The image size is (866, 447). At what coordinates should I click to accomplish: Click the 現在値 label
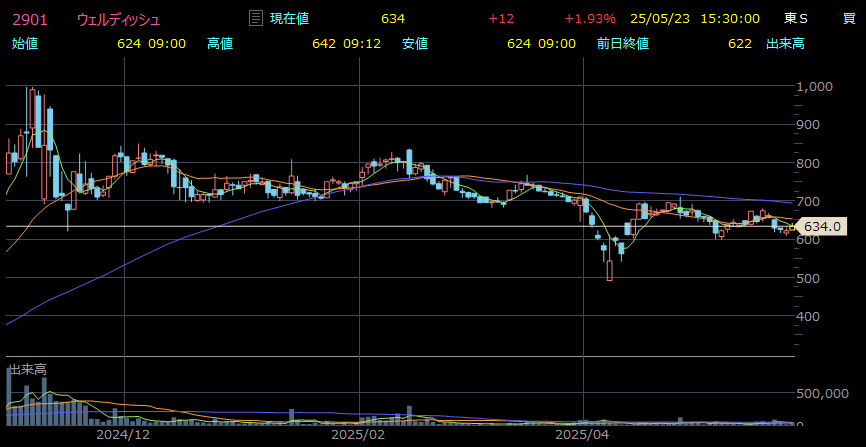[289, 18]
